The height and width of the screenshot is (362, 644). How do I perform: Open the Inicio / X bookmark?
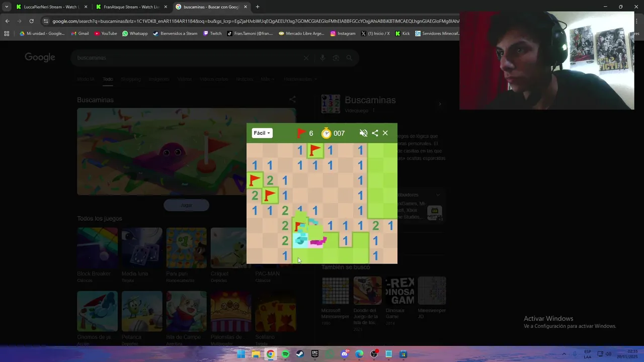tap(375, 34)
